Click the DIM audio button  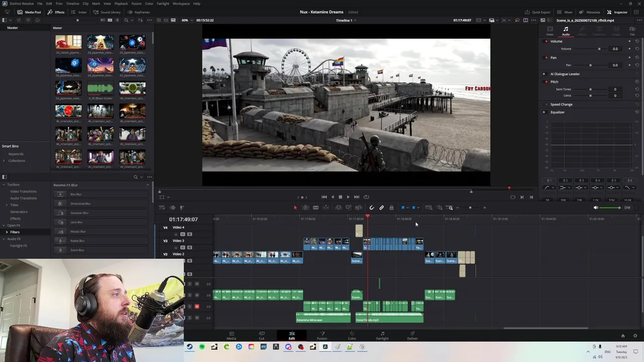tap(627, 208)
